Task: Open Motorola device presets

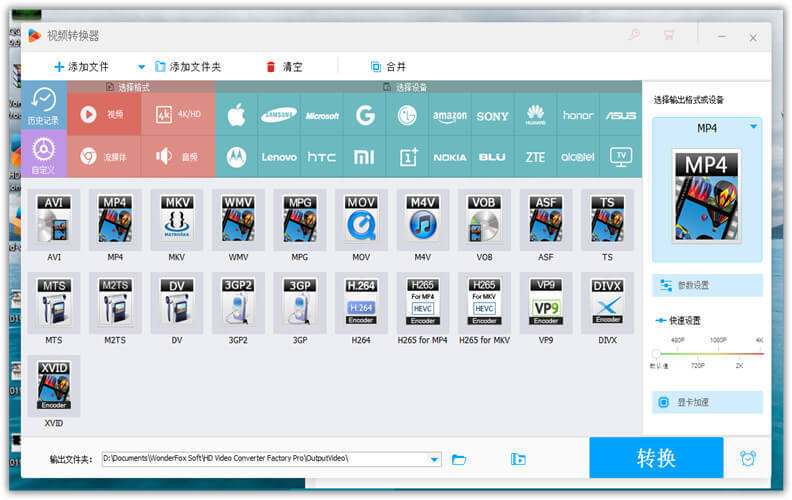Action: point(236,157)
